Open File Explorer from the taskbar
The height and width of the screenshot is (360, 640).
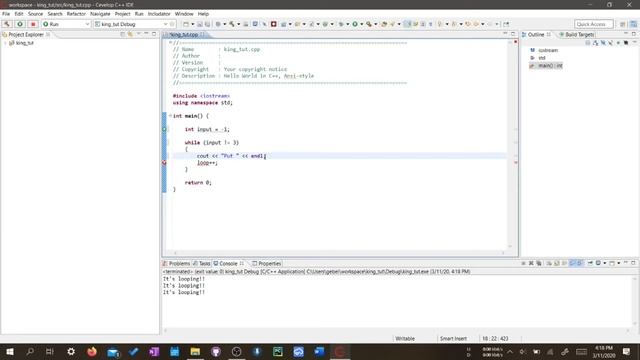(195, 351)
